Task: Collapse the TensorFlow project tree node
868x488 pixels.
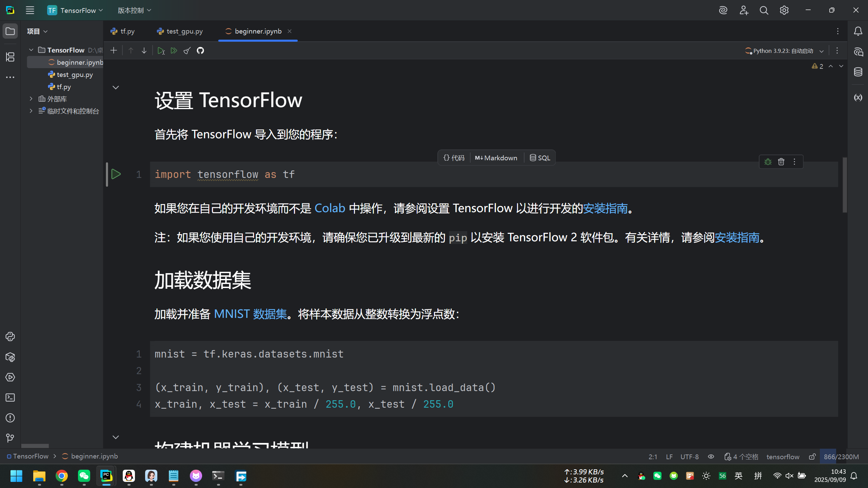Action: [x=31, y=49]
